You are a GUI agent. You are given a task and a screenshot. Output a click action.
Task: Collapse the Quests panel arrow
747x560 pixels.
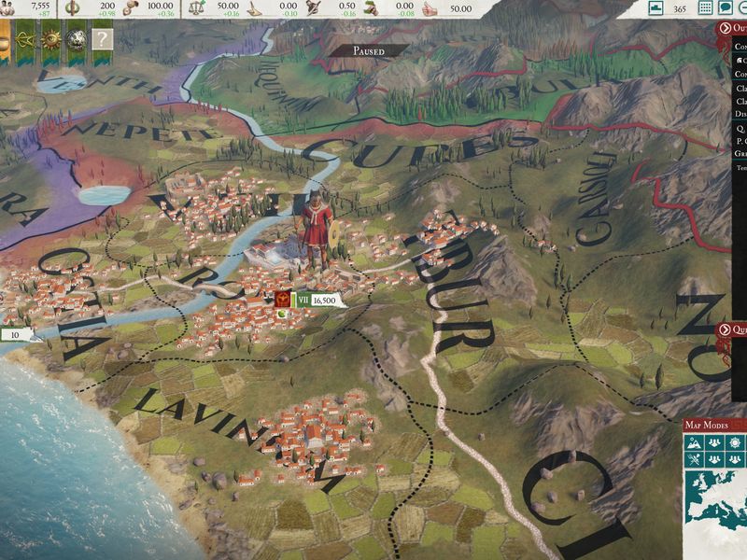click(725, 329)
